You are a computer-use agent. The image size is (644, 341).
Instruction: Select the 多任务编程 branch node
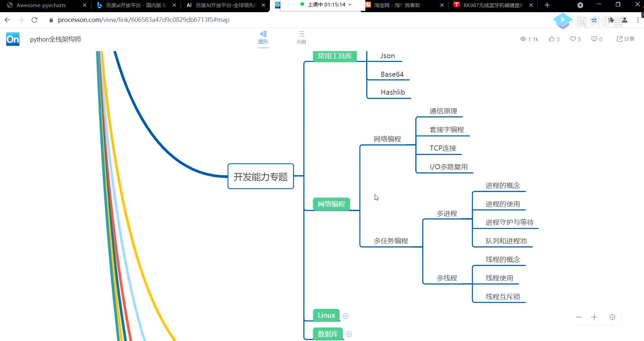(x=391, y=241)
